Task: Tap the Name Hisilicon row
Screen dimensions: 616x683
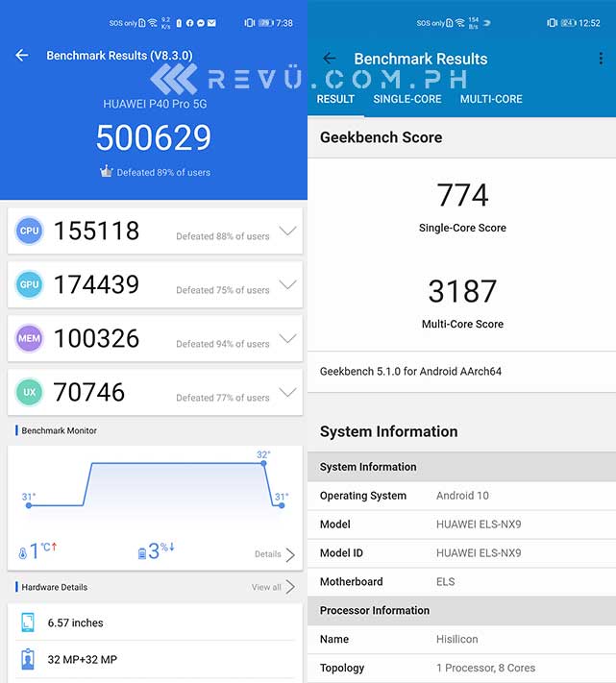Action: coord(462,640)
